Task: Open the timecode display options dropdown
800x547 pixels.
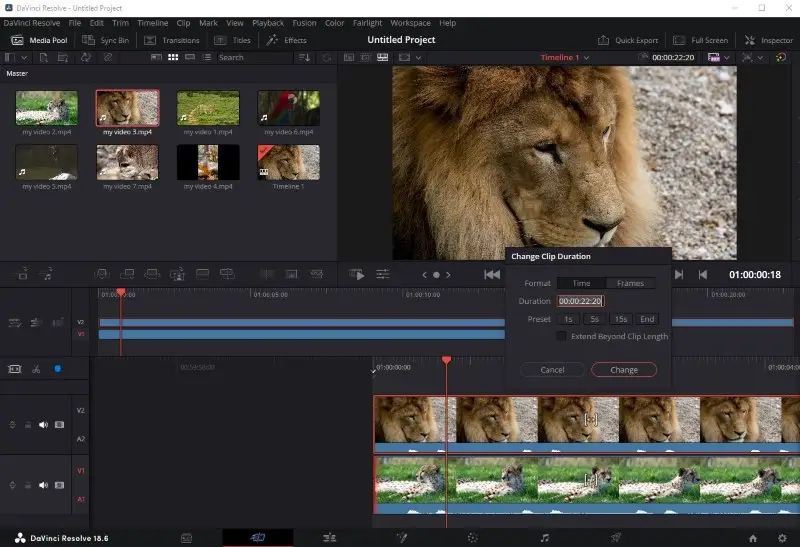Action: [x=727, y=58]
